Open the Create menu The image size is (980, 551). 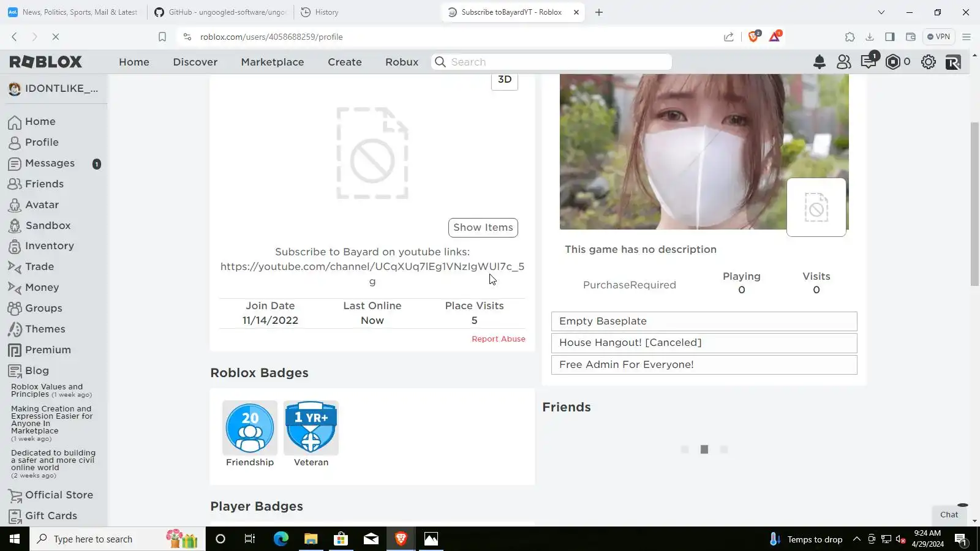pyautogui.click(x=345, y=62)
